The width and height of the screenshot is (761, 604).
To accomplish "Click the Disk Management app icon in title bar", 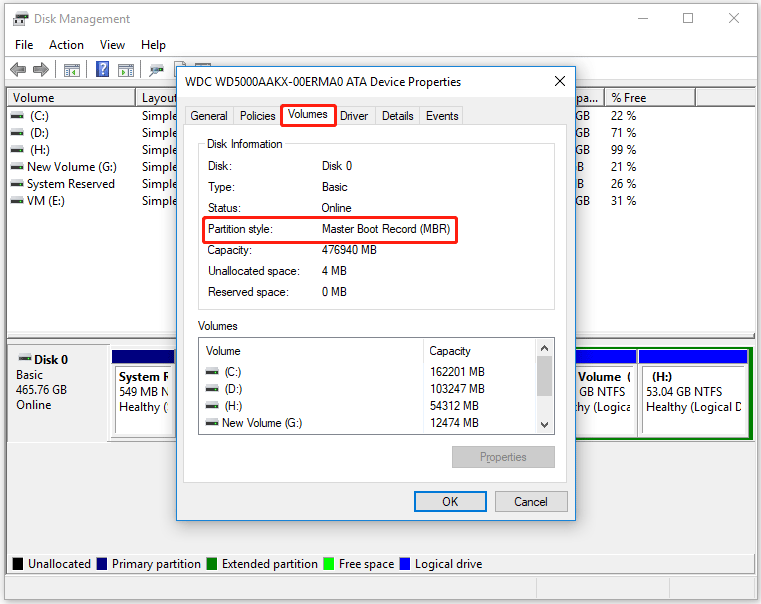I will 20,19.
